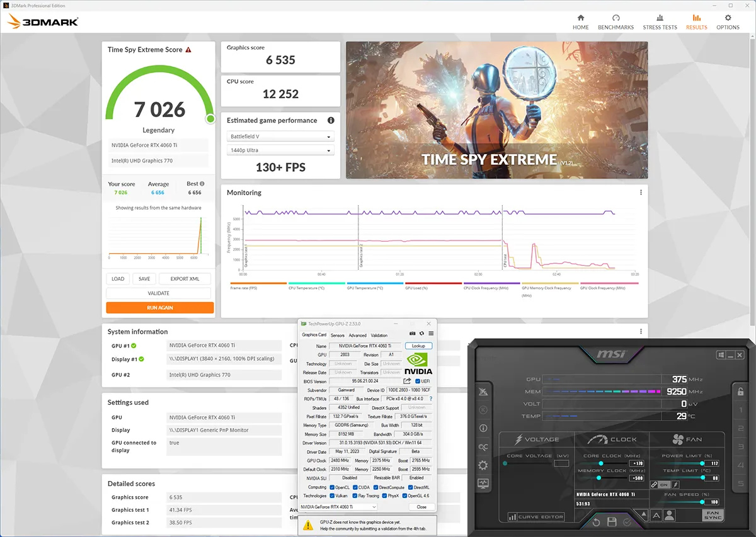Toggle Vulkan checkbox in GPU-Z
Viewport: 756px width, 537px height.
[332, 495]
